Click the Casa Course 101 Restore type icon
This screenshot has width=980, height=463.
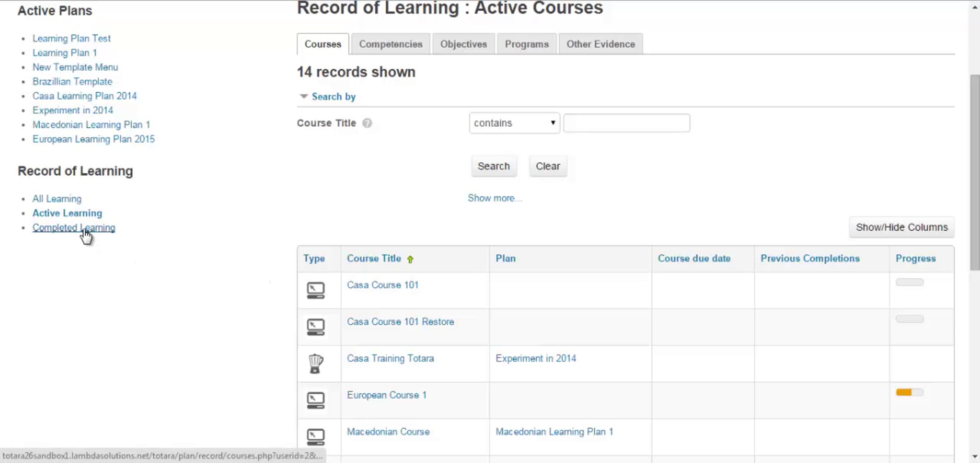click(x=315, y=327)
